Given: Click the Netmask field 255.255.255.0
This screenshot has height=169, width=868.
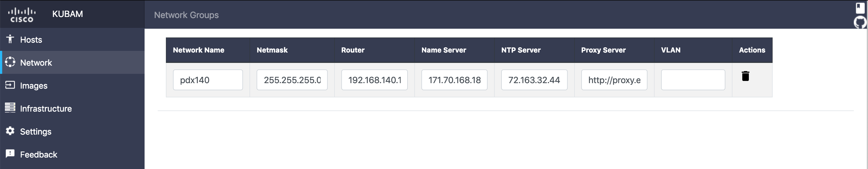Looking at the screenshot, I should tap(292, 80).
